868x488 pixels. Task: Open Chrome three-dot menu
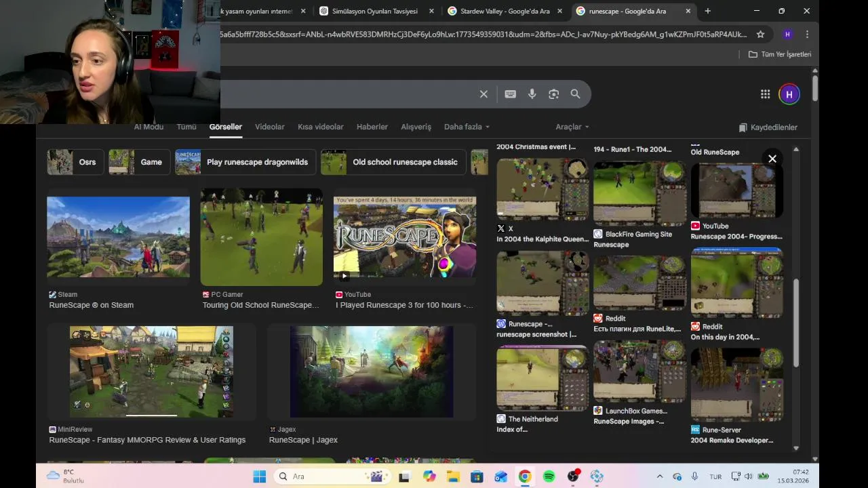[x=807, y=34]
